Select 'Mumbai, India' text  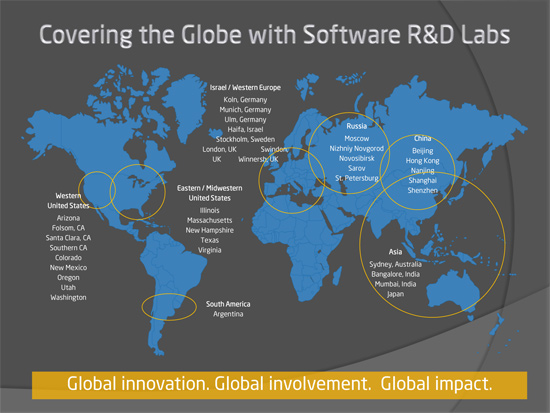(395, 284)
